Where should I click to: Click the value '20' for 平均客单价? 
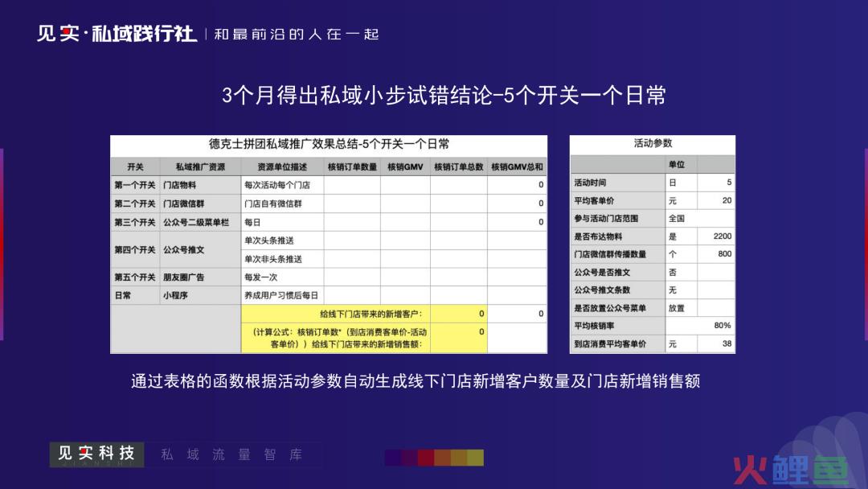(x=716, y=200)
